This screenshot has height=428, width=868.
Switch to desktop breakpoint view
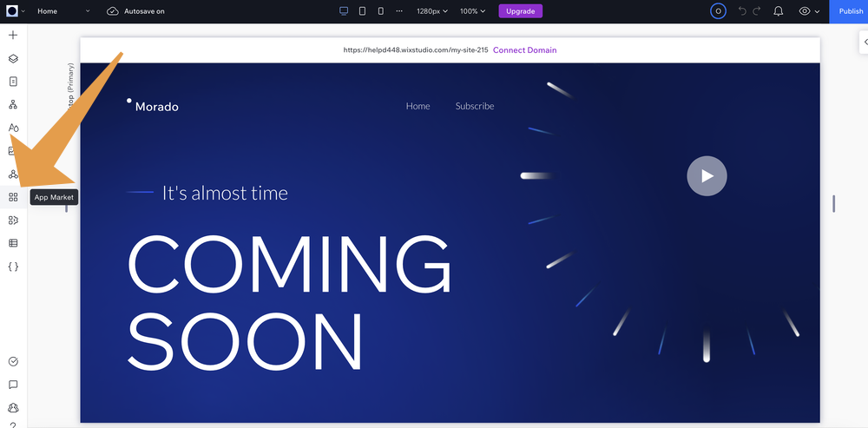pos(344,11)
